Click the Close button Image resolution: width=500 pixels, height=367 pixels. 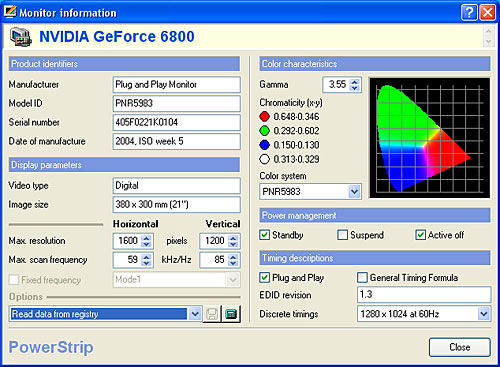tap(460, 347)
